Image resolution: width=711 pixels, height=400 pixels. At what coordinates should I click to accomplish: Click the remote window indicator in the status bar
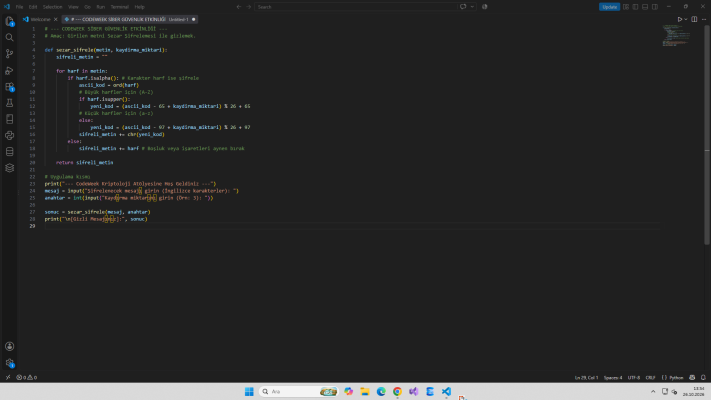(x=8, y=377)
